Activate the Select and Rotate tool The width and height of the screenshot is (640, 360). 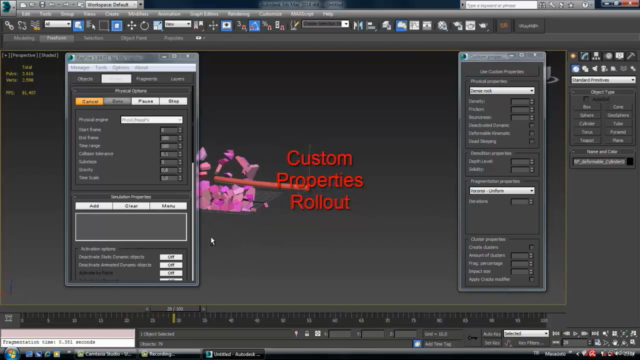tap(144, 26)
